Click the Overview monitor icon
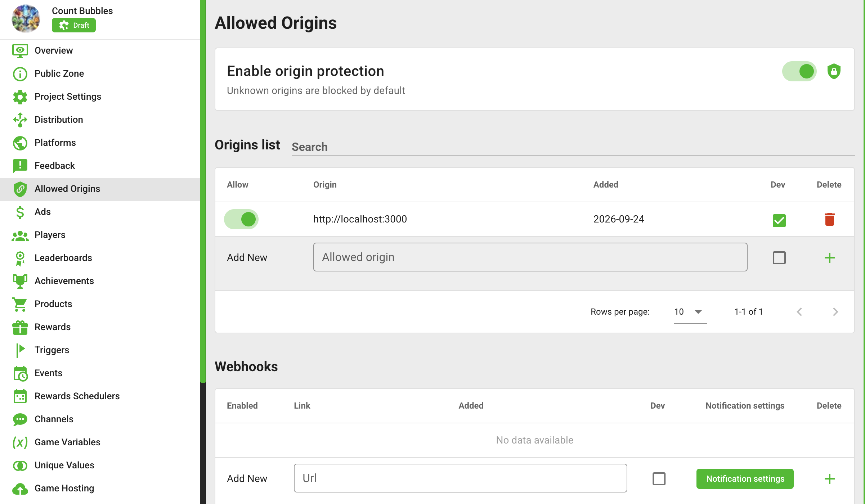865x504 pixels. coord(20,51)
